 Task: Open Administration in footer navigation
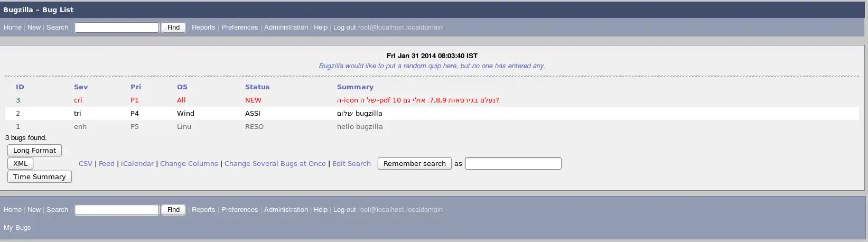coord(286,210)
